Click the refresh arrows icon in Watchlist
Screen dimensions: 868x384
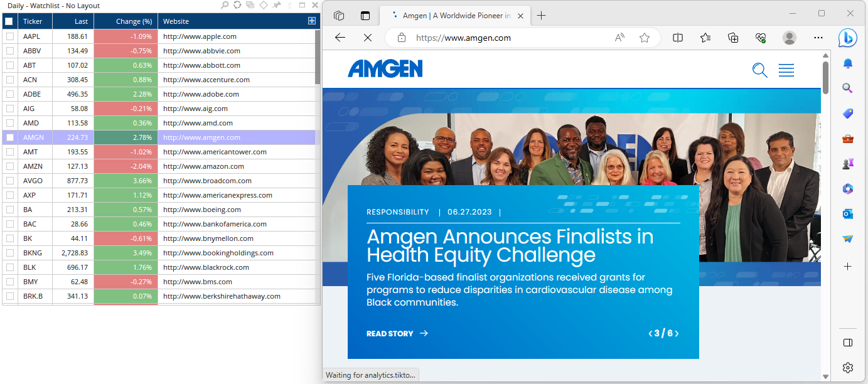click(237, 6)
